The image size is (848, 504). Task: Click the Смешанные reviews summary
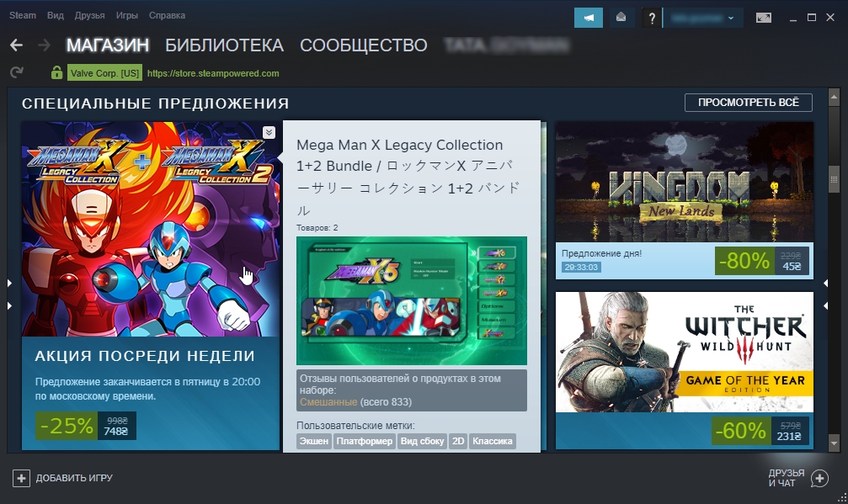[x=328, y=402]
